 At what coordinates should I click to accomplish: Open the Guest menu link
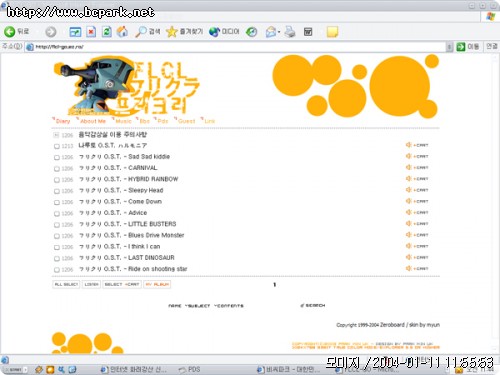tap(186, 121)
